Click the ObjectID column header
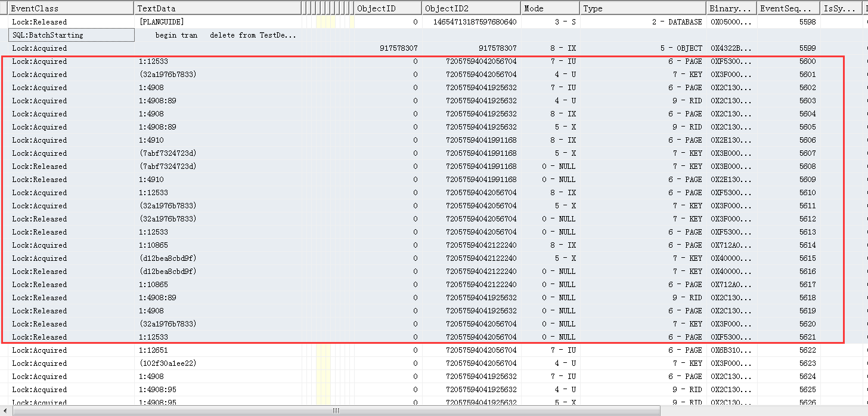Image resolution: width=868 pixels, height=416 pixels. click(x=387, y=8)
